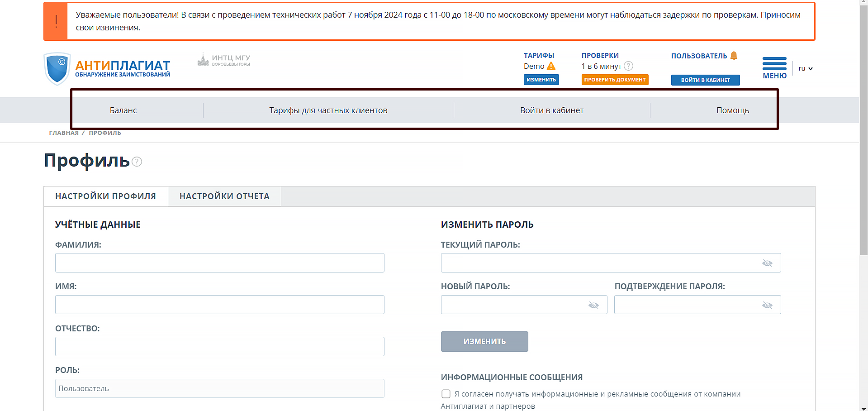The height and width of the screenshot is (411, 868).
Task: Click the Имя input field
Action: coord(220,305)
